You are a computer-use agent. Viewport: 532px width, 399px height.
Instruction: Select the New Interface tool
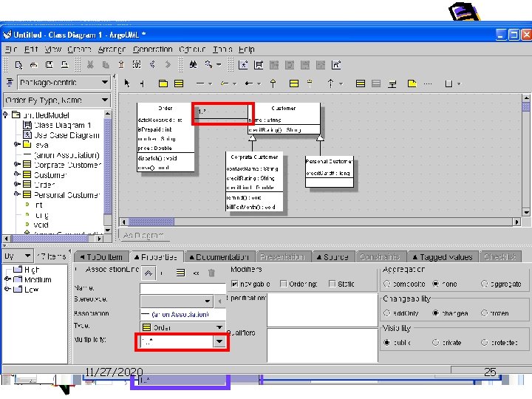(294, 83)
